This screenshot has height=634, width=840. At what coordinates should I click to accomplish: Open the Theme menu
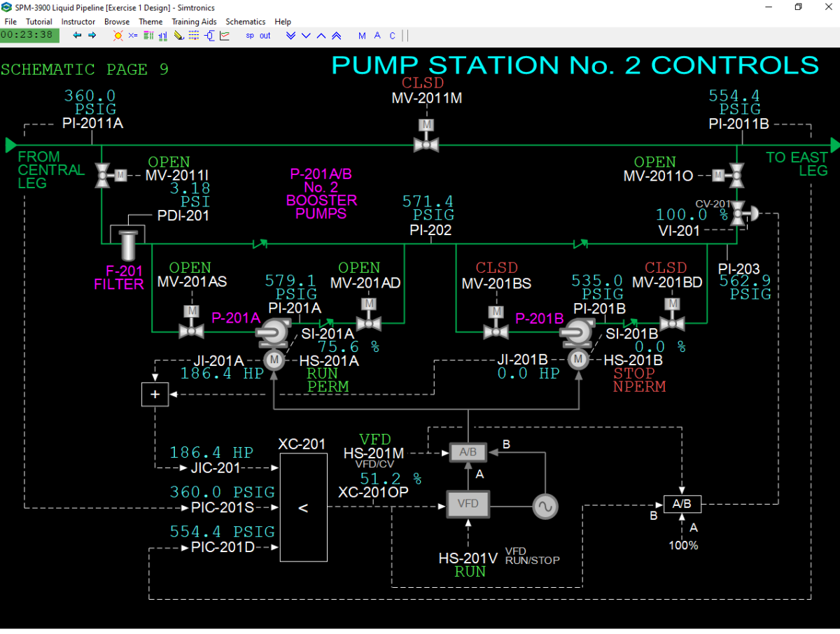pyautogui.click(x=150, y=22)
